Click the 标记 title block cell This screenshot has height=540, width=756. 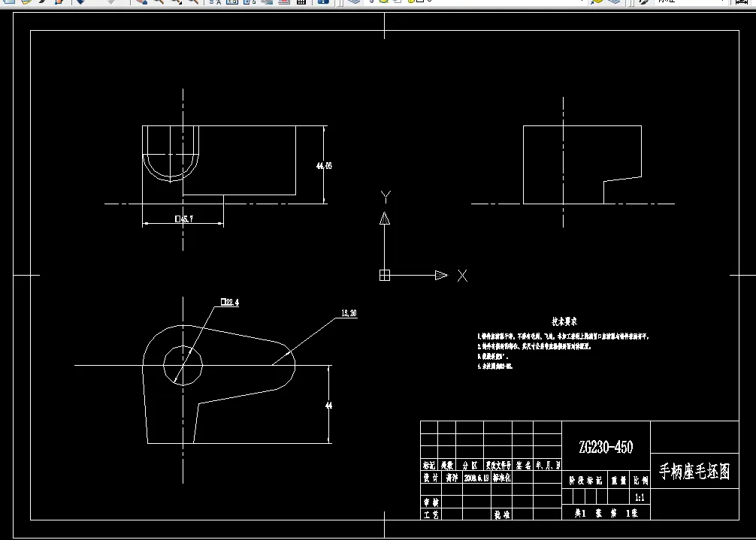429,465
